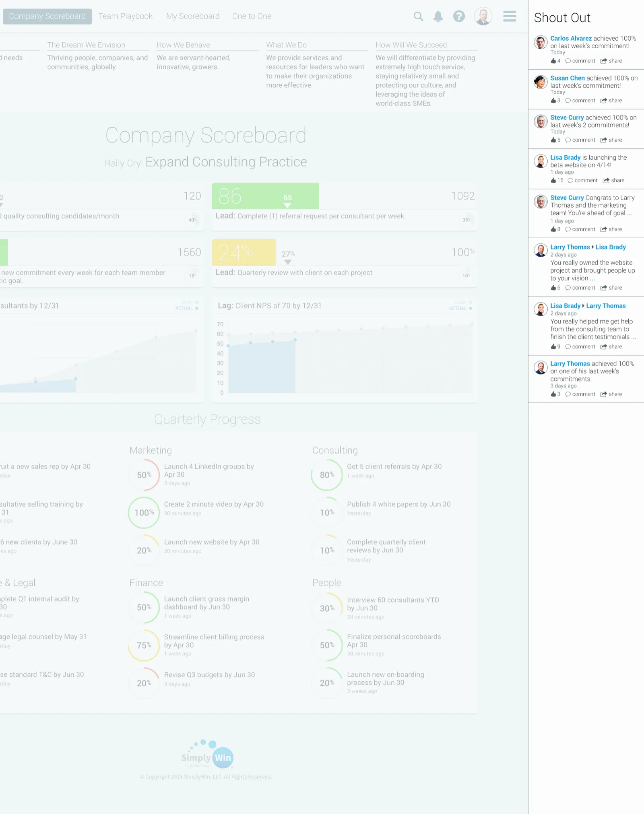Image resolution: width=644 pixels, height=814 pixels.
Task: Expand Larry Thomas to Lisa Brady message
Action: pos(592,278)
